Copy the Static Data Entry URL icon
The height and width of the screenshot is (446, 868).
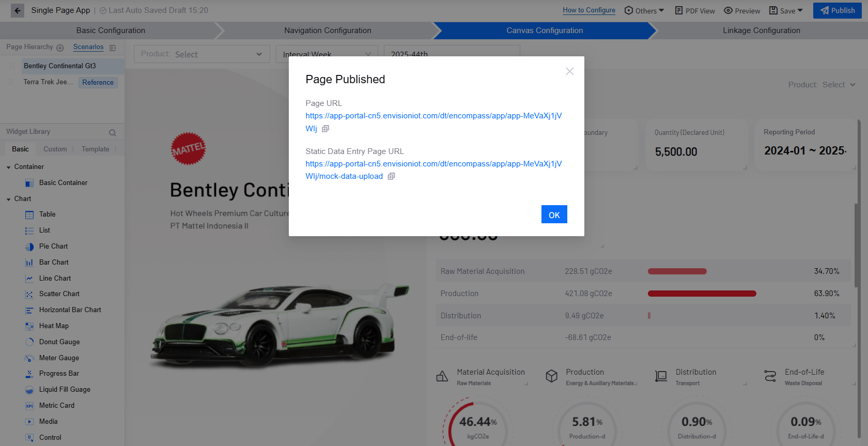[x=392, y=176]
